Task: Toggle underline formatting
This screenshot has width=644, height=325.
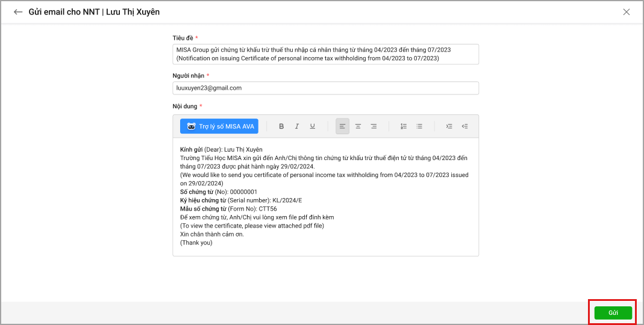Action: click(x=312, y=126)
